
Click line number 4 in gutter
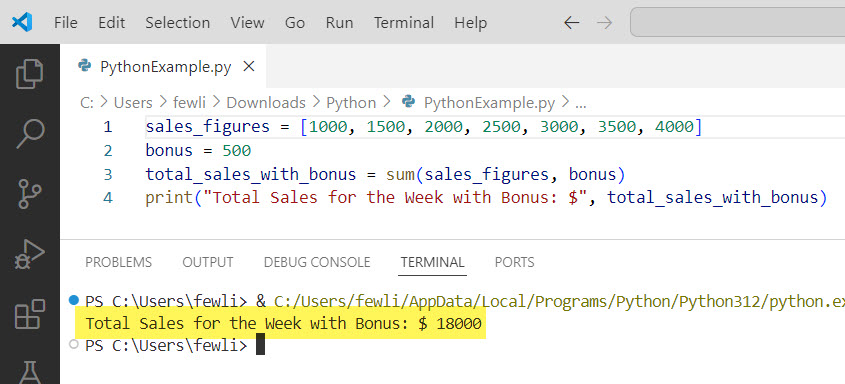(x=108, y=198)
